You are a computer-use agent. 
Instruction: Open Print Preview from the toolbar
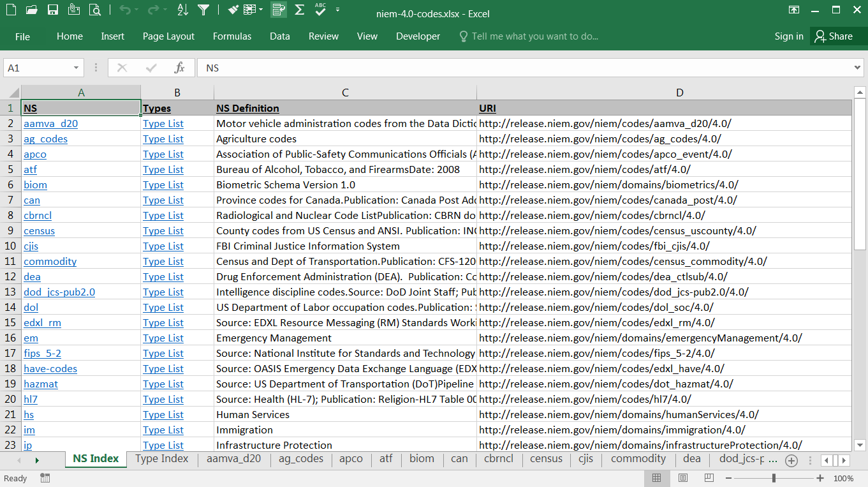[x=95, y=10]
